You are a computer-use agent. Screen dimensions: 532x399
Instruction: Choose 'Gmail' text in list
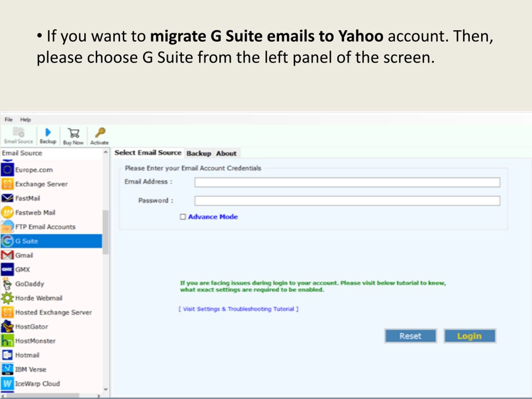(x=24, y=255)
